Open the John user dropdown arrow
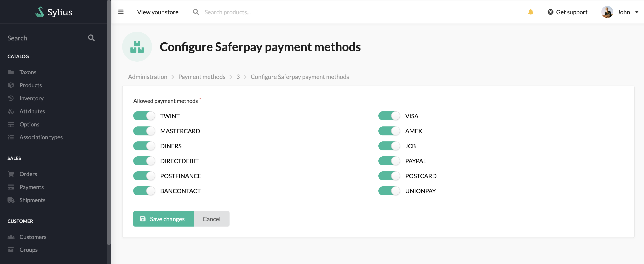644x264 pixels. pyautogui.click(x=637, y=12)
